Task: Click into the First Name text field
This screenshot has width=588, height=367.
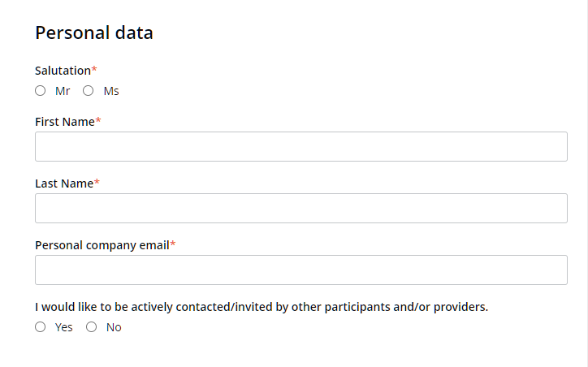Action: coord(300,147)
